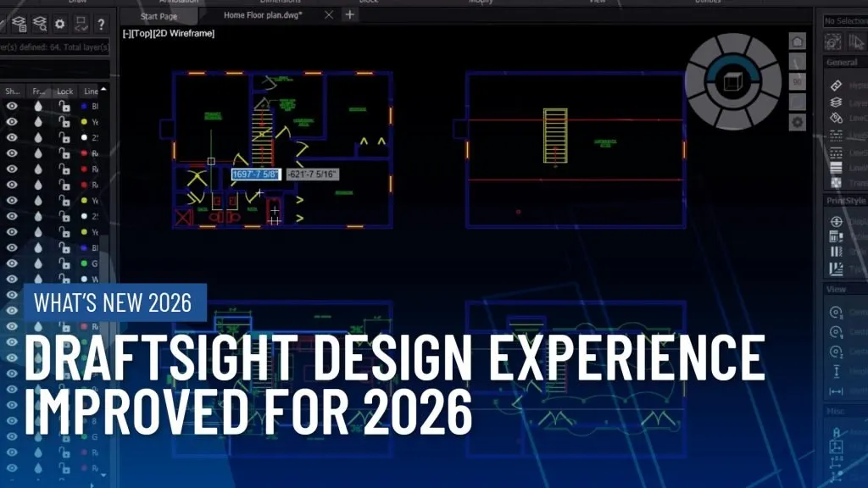Click the LineScale property icon
868x488 pixels.
pos(836,152)
